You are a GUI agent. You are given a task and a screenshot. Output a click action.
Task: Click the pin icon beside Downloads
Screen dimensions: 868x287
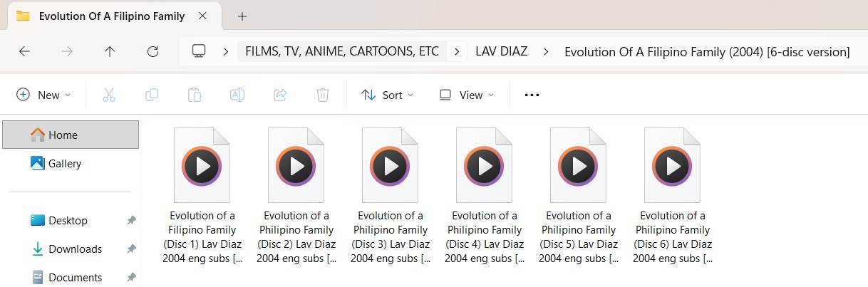(x=131, y=249)
